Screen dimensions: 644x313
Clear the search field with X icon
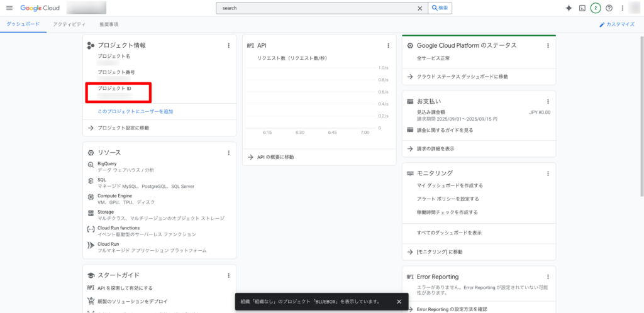[x=420, y=8]
